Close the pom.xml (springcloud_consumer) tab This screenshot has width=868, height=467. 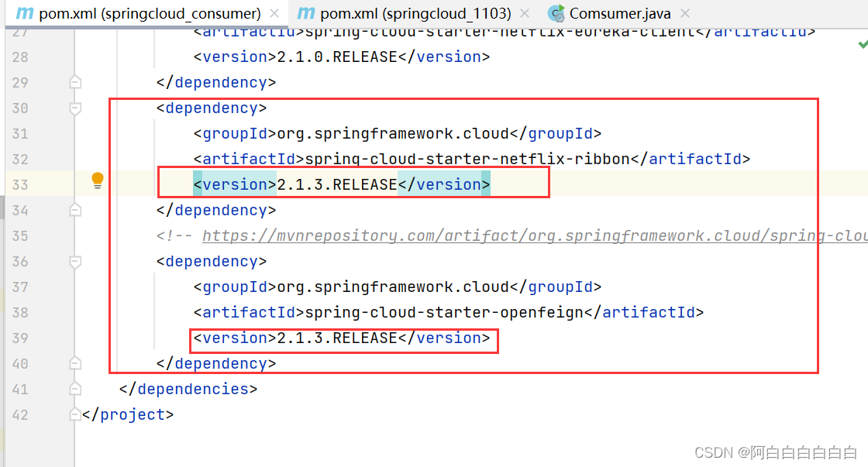(x=274, y=13)
